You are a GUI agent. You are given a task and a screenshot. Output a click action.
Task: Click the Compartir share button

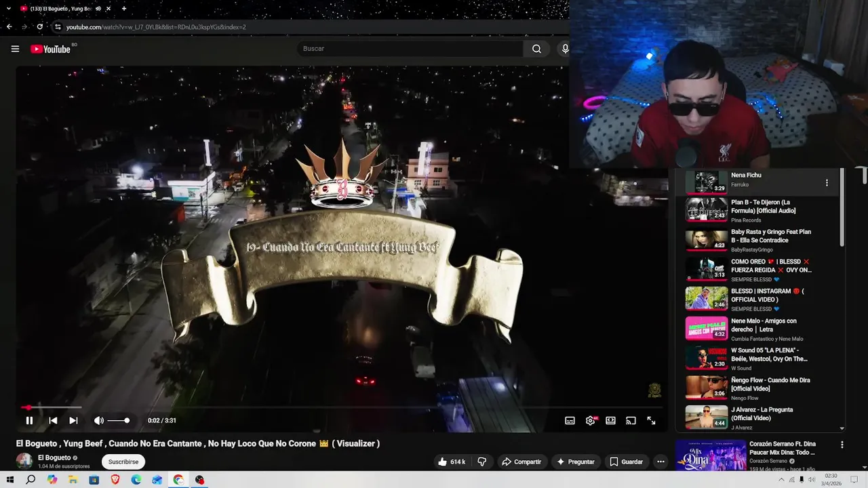(521, 462)
